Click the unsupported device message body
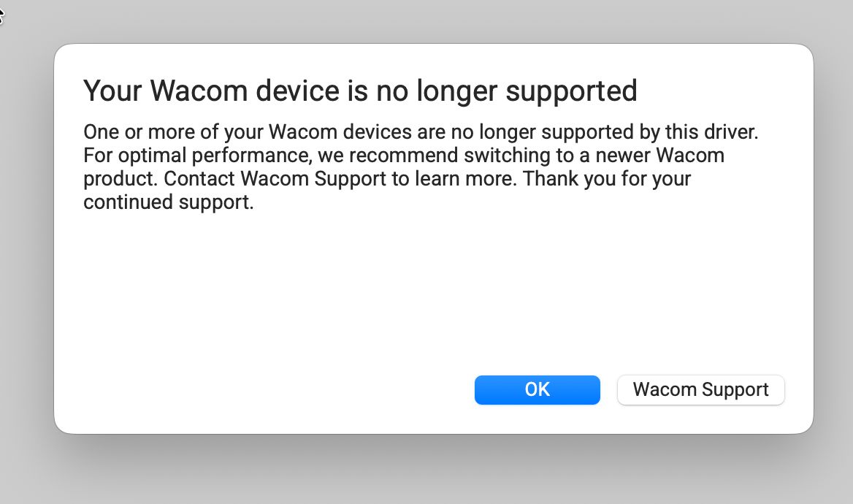Viewport: 853px width, 504px height. (x=421, y=167)
